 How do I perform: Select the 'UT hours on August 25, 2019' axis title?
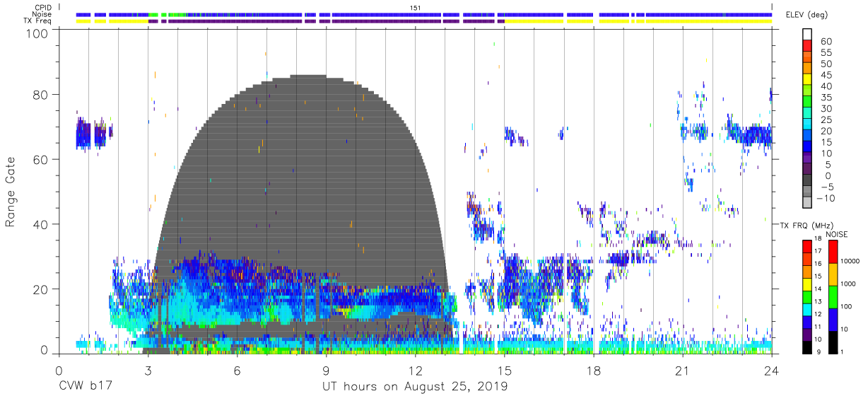click(414, 387)
